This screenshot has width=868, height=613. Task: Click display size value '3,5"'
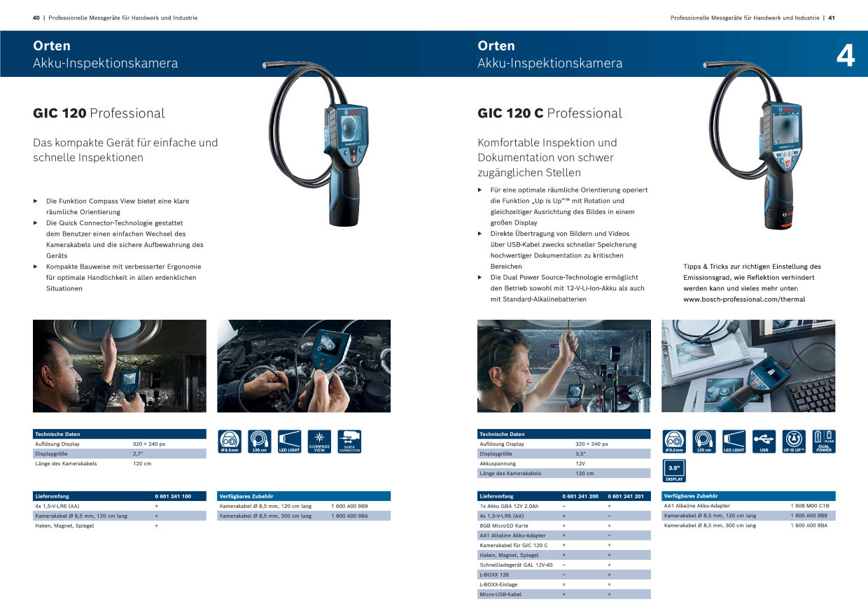tap(580, 454)
